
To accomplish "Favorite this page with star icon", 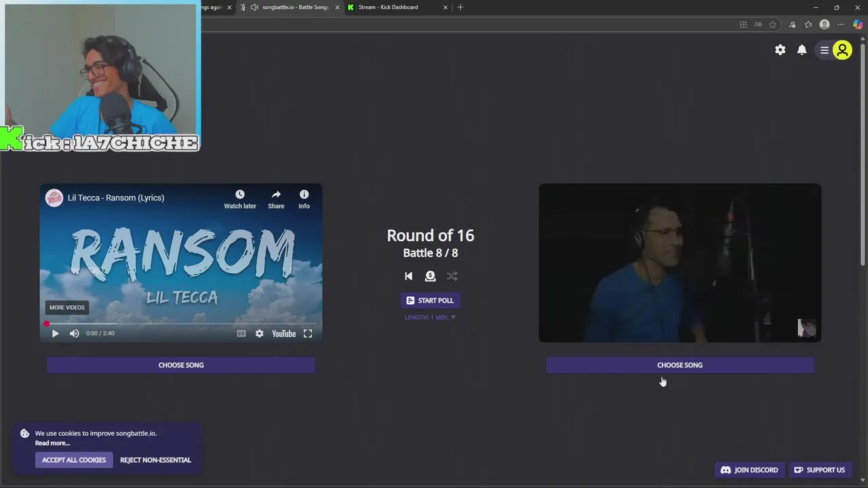I will point(772,24).
